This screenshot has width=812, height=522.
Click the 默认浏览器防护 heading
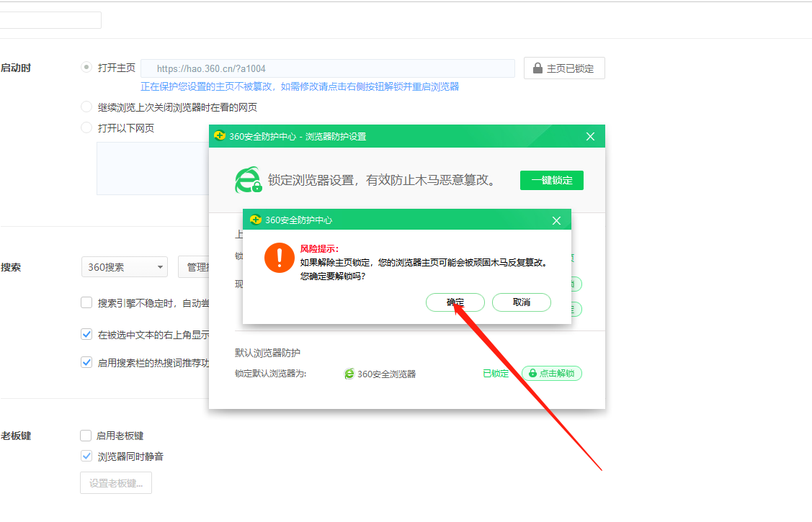267,353
